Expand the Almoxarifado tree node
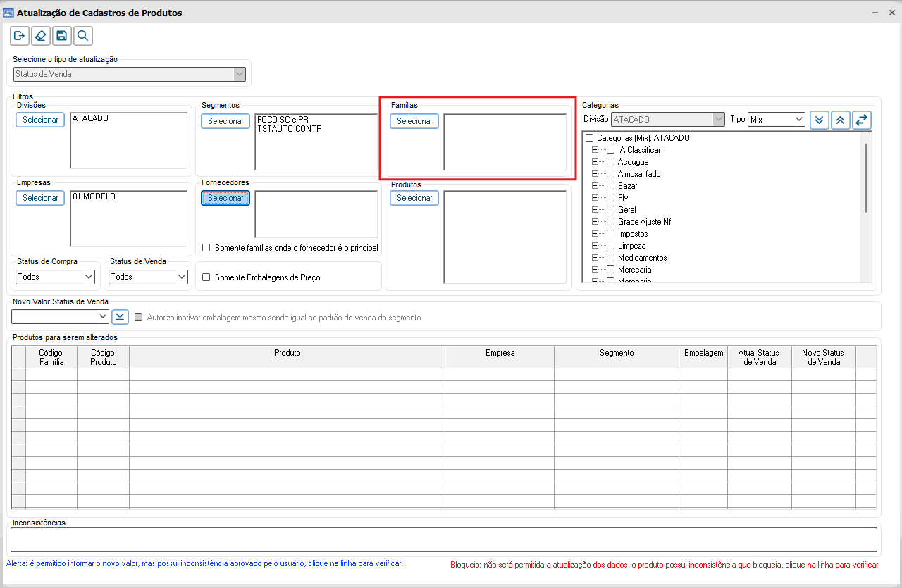The width and height of the screenshot is (902, 588). pyautogui.click(x=595, y=174)
